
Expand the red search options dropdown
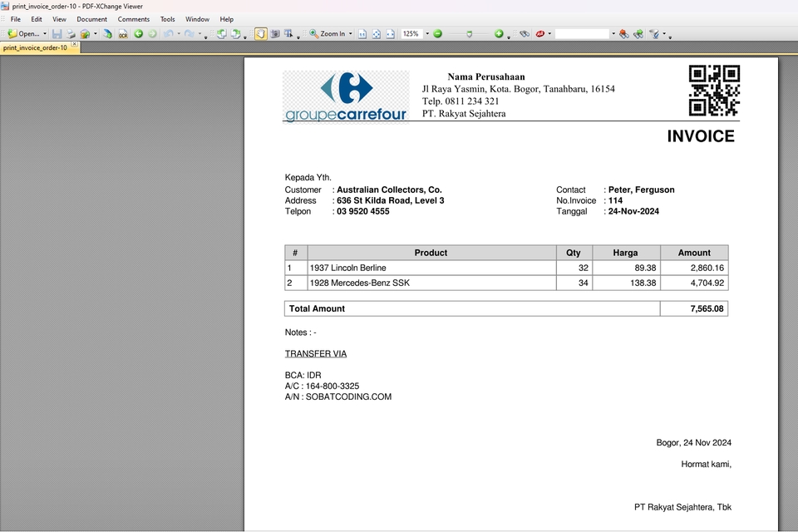[x=549, y=33]
